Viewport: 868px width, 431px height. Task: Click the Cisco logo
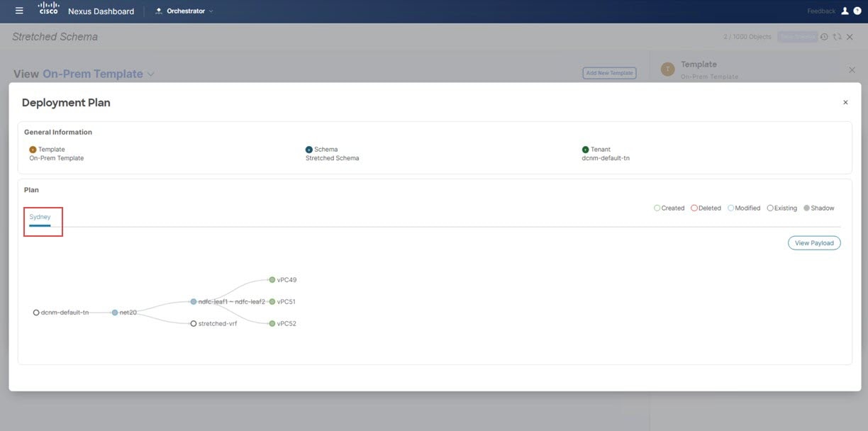48,9
